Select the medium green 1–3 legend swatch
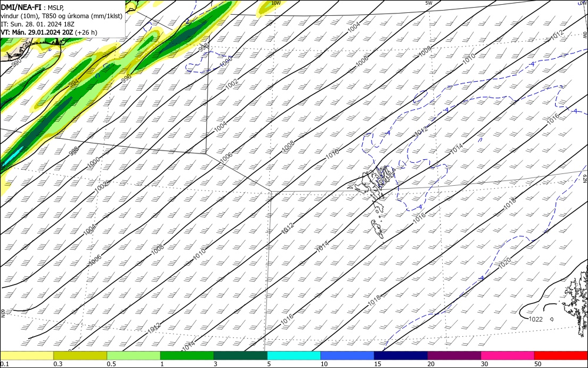The height and width of the screenshot is (368, 588). click(x=187, y=356)
